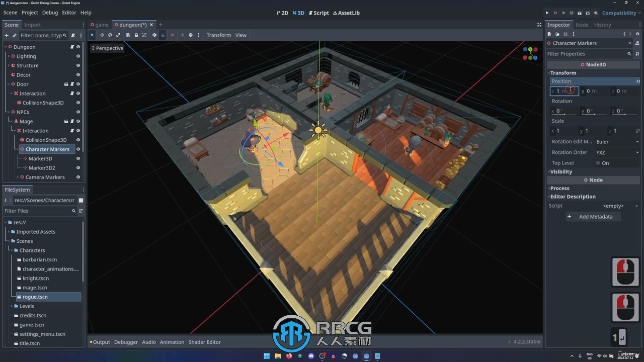The width and height of the screenshot is (644, 362).
Task: Switch to the Script workspace
Action: [318, 13]
